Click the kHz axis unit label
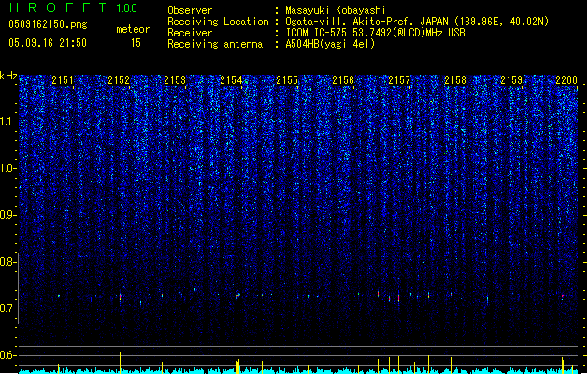588x374 pixels. 8,76
